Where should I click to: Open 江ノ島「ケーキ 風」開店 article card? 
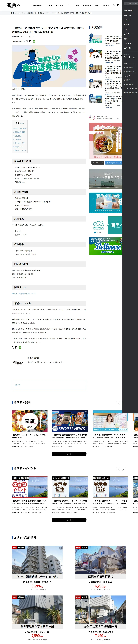coord(30,429)
